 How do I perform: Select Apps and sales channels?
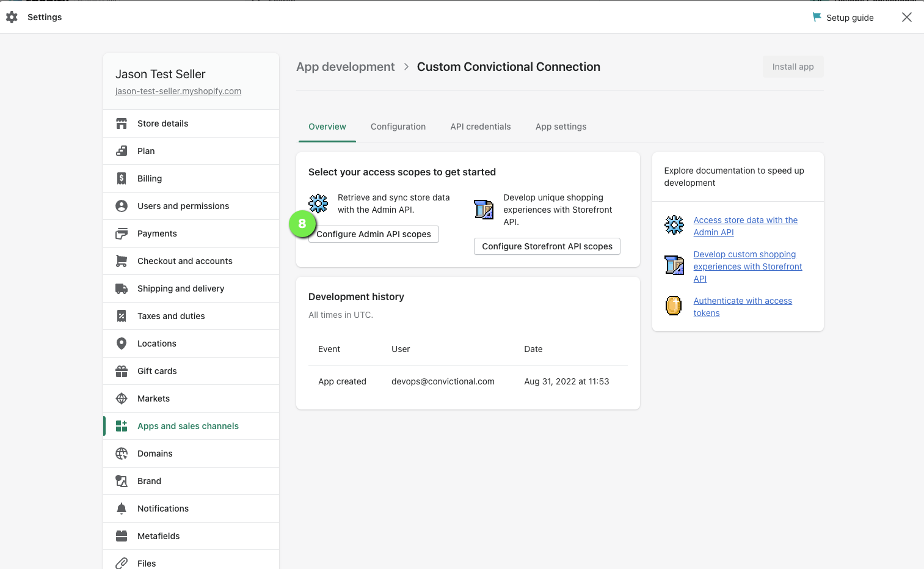(x=191, y=426)
